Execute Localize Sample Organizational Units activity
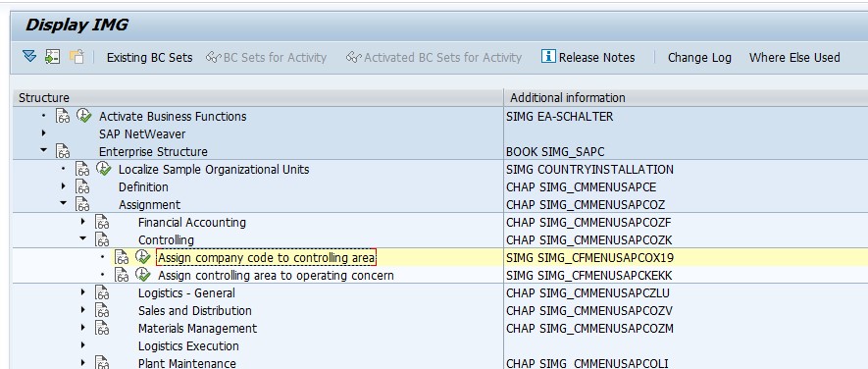Image resolution: width=868 pixels, height=369 pixels. tap(104, 169)
